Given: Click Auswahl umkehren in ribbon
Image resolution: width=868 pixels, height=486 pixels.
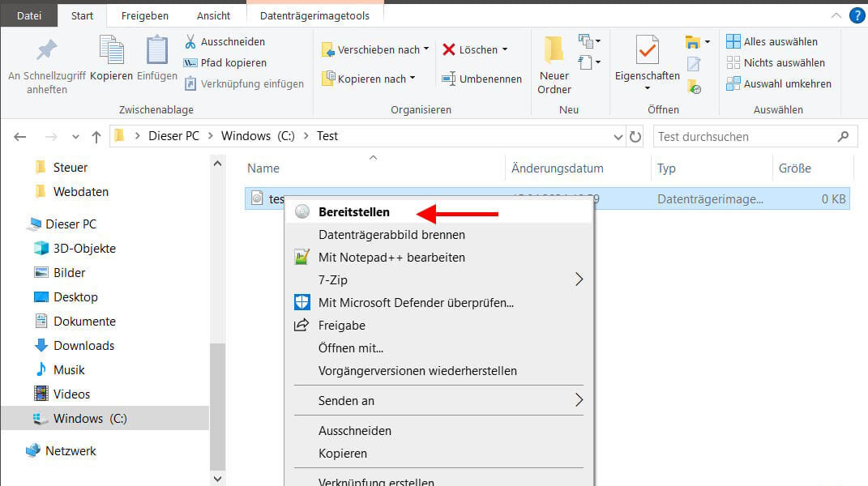Looking at the screenshot, I should [x=779, y=83].
